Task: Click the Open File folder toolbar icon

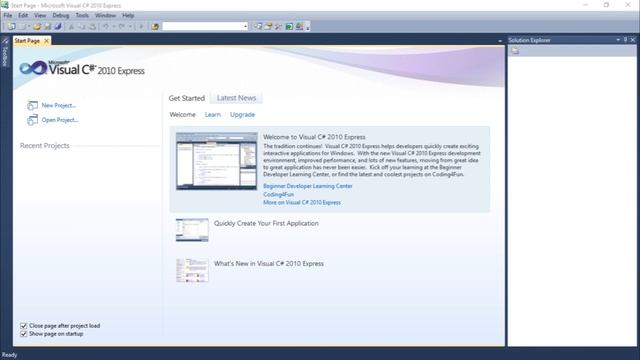Action: (x=37, y=27)
